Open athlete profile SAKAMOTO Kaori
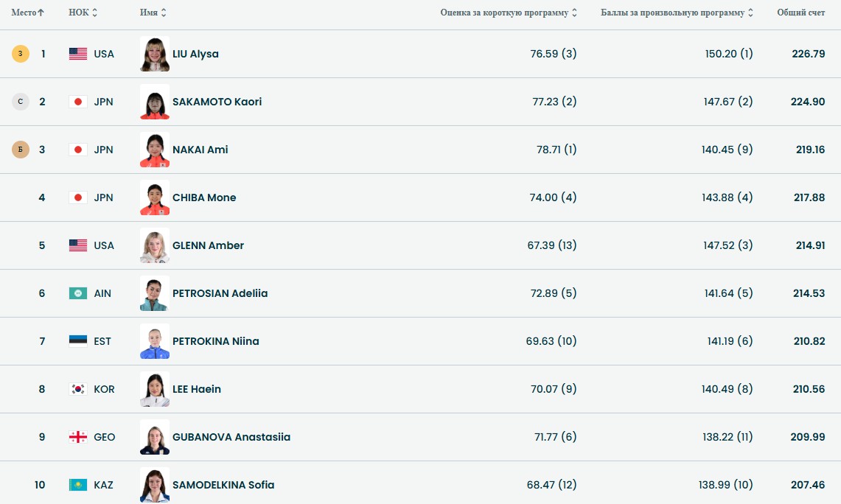This screenshot has width=841, height=504. 217,102
